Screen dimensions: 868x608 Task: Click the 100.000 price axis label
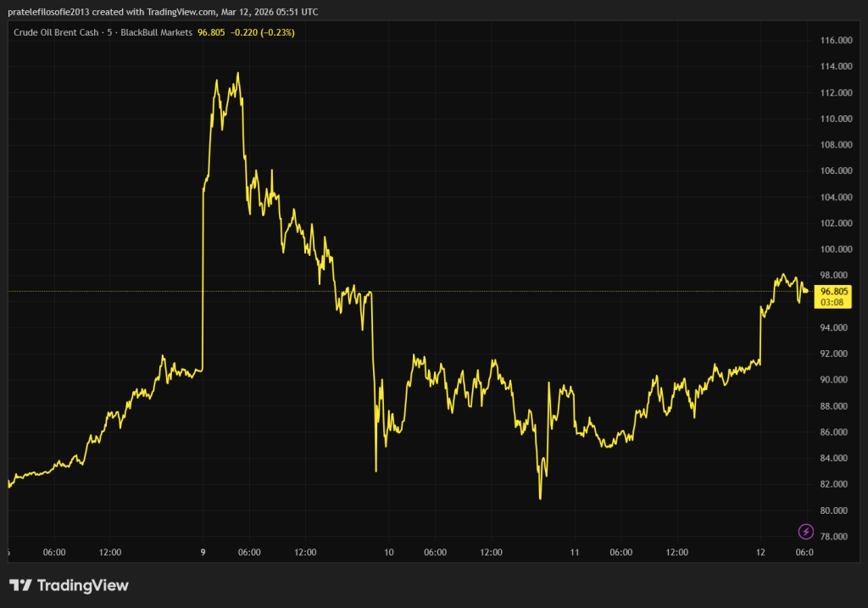point(835,249)
